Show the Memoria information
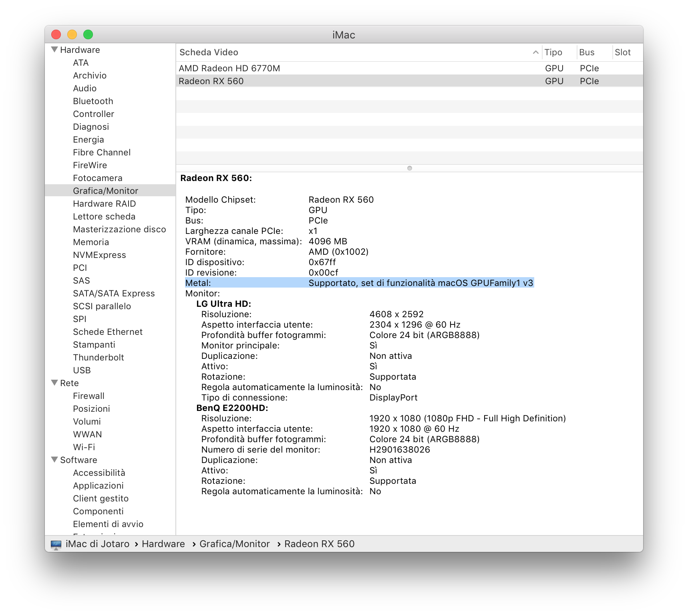Screen dimensions: 688x616 coord(91,242)
